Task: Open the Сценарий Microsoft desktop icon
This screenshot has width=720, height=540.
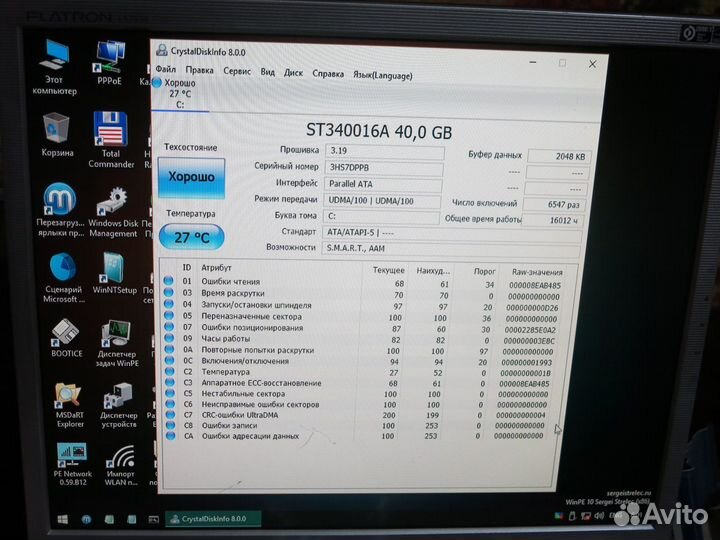Action: point(63,278)
